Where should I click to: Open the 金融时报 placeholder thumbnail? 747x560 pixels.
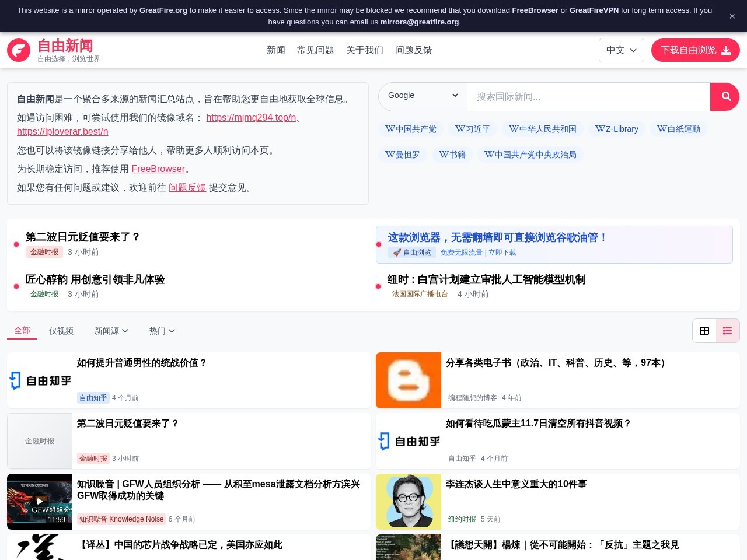[40, 441]
